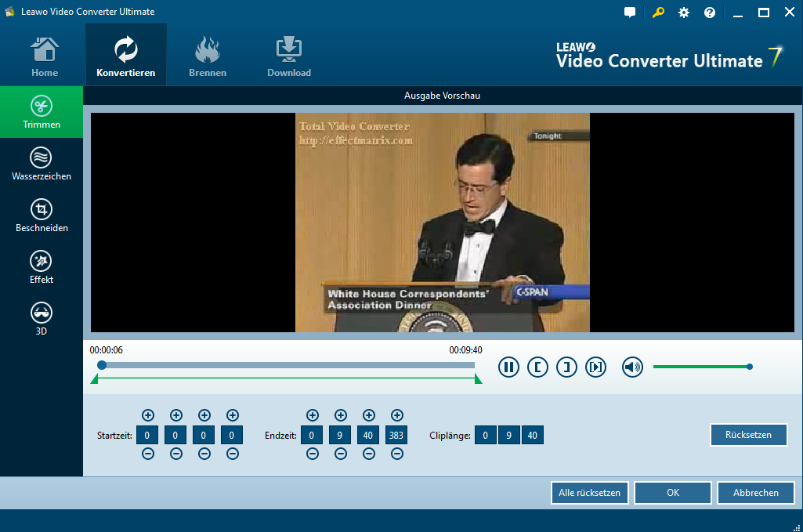Pause the video preview playback
Screen dimensions: 803x532
tap(508, 367)
